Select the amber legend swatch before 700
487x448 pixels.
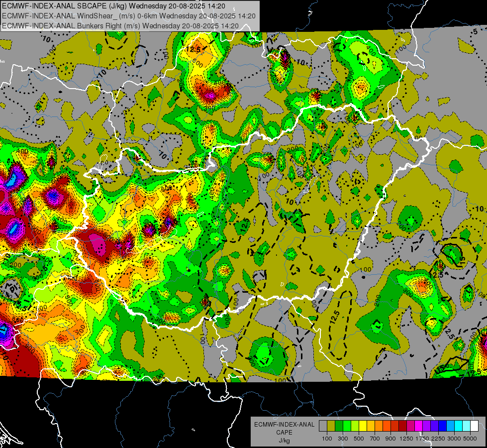tap(371, 426)
